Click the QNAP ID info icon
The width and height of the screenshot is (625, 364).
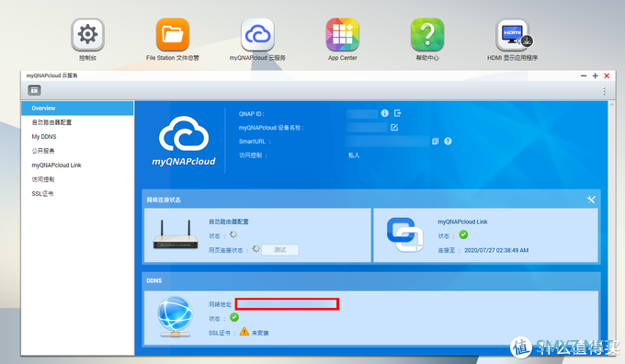point(384,113)
